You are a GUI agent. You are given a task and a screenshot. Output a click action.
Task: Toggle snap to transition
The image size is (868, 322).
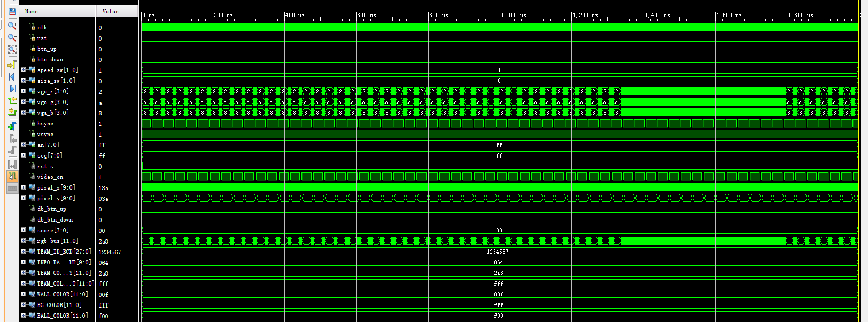(x=12, y=176)
